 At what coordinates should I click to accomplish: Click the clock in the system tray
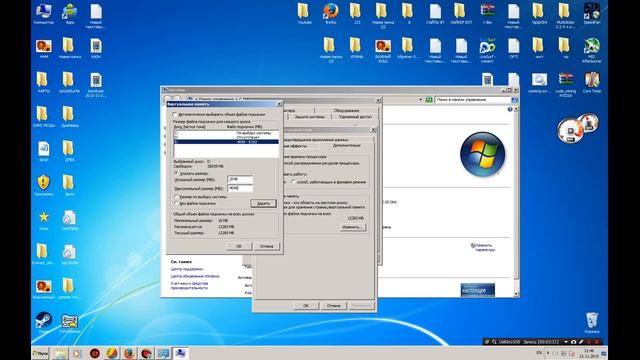click(x=589, y=353)
